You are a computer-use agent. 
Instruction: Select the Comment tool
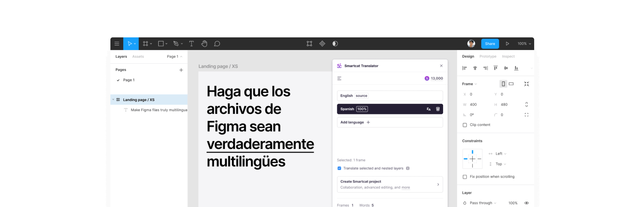coord(217,44)
